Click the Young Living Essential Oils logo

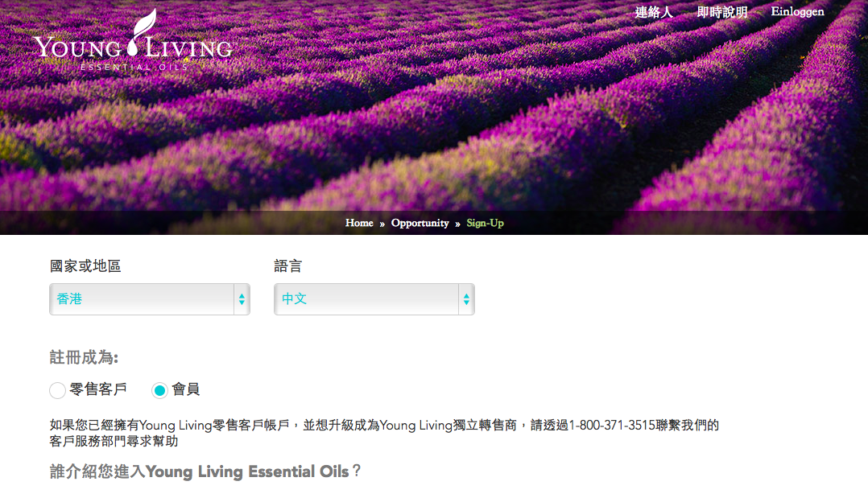coord(133,40)
